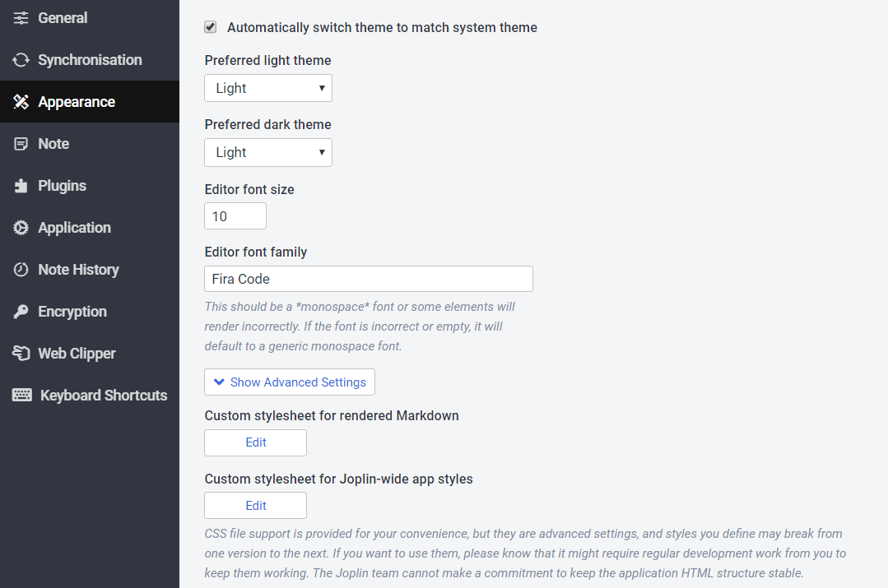
Task: Click the Note page icon
Action: coord(21,144)
